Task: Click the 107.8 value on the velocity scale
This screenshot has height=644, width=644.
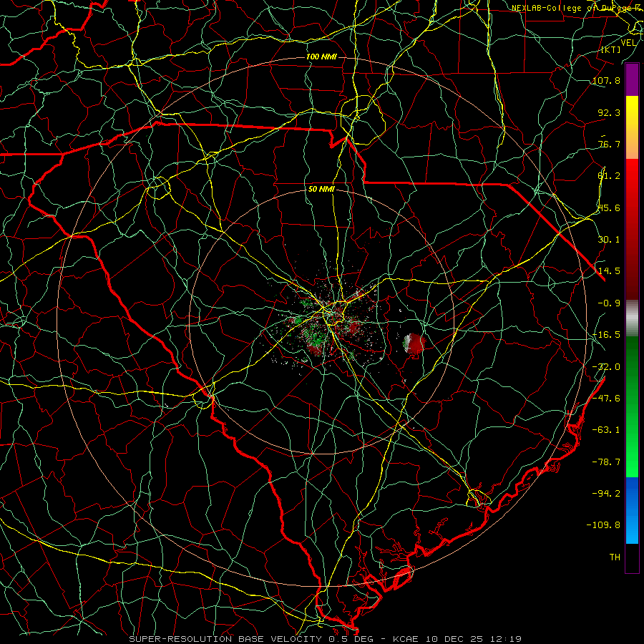Action: point(606,80)
